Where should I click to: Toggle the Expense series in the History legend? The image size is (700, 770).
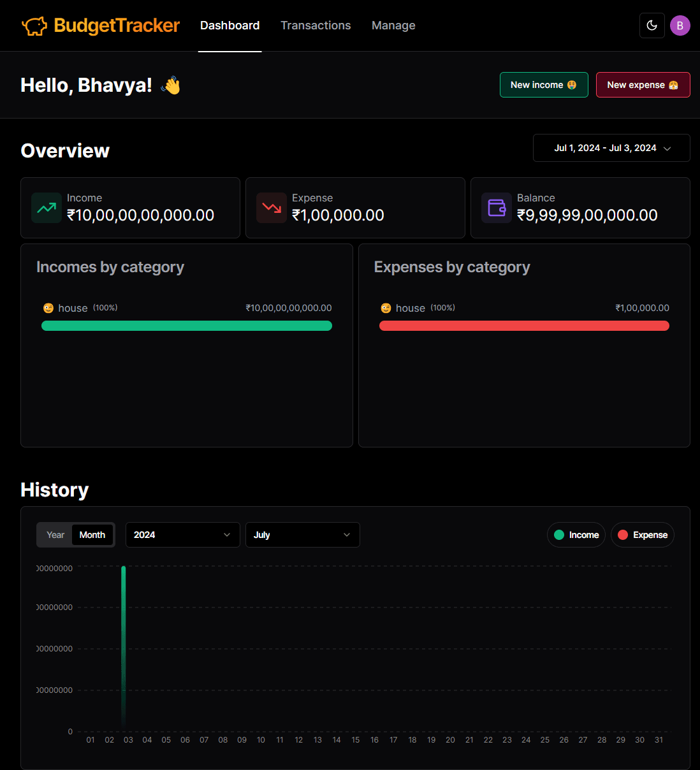click(642, 535)
